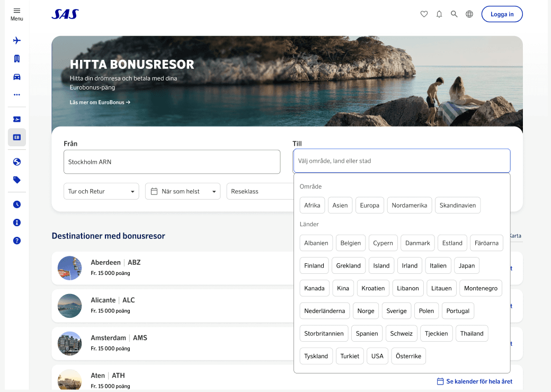551x392 pixels.
Task: Select the Europa area chip
Action: coord(370,206)
